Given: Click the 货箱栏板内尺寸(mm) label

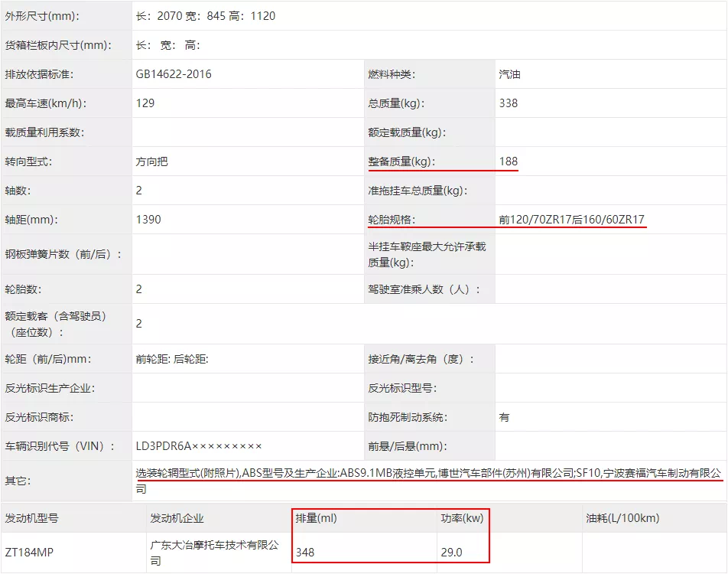Looking at the screenshot, I should [x=58, y=46].
